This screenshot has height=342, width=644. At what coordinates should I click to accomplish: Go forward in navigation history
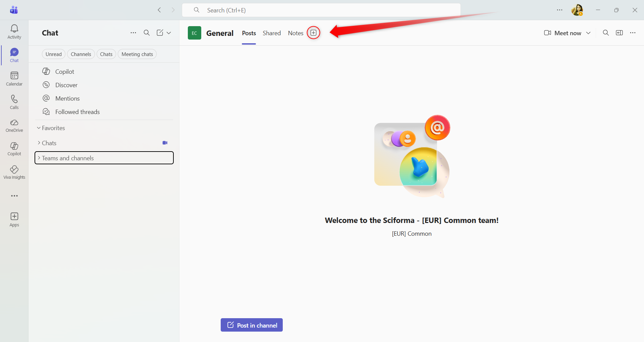(173, 10)
